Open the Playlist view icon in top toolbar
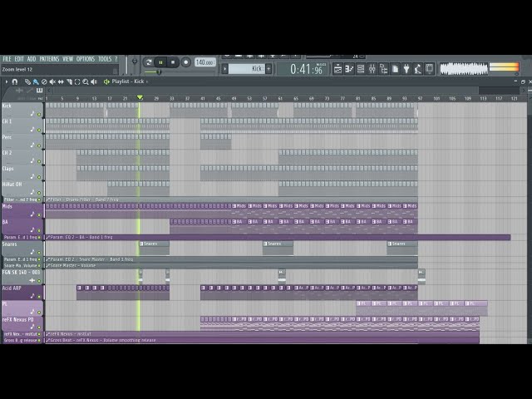 [x=338, y=69]
